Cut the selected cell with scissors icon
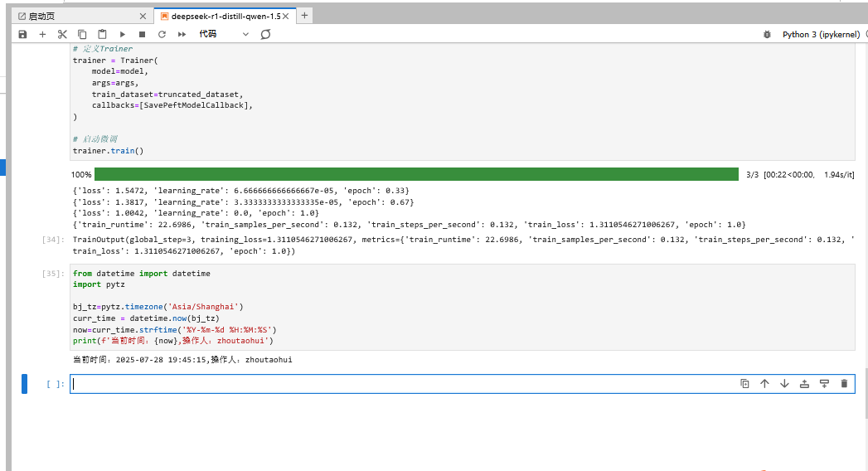The width and height of the screenshot is (868, 471). click(62, 34)
